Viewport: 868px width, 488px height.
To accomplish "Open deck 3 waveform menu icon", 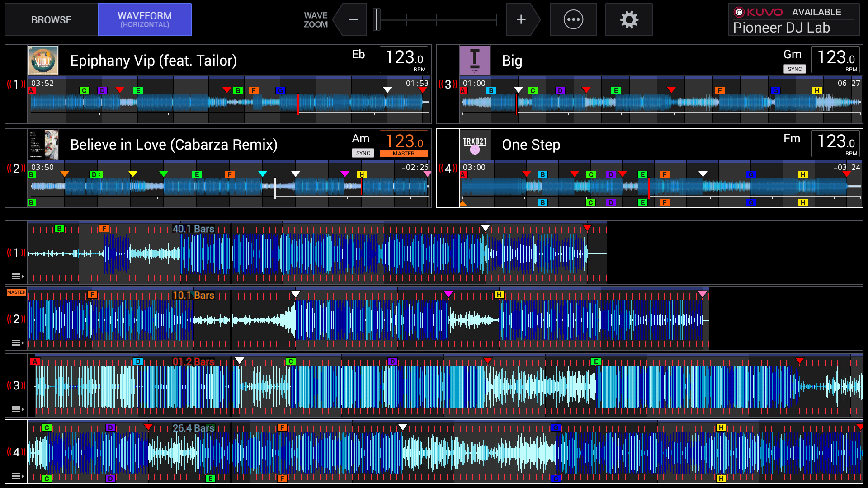I will point(17,409).
